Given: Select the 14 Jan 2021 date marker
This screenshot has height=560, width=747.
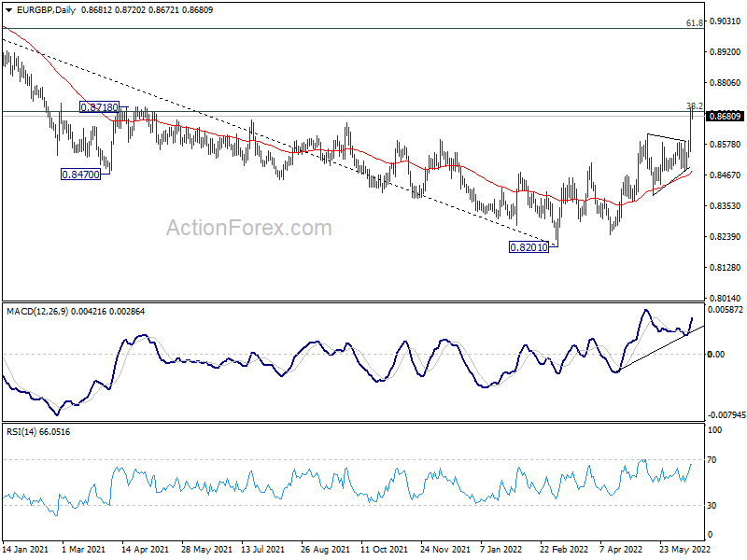Looking at the screenshot, I should pyautogui.click(x=25, y=550).
